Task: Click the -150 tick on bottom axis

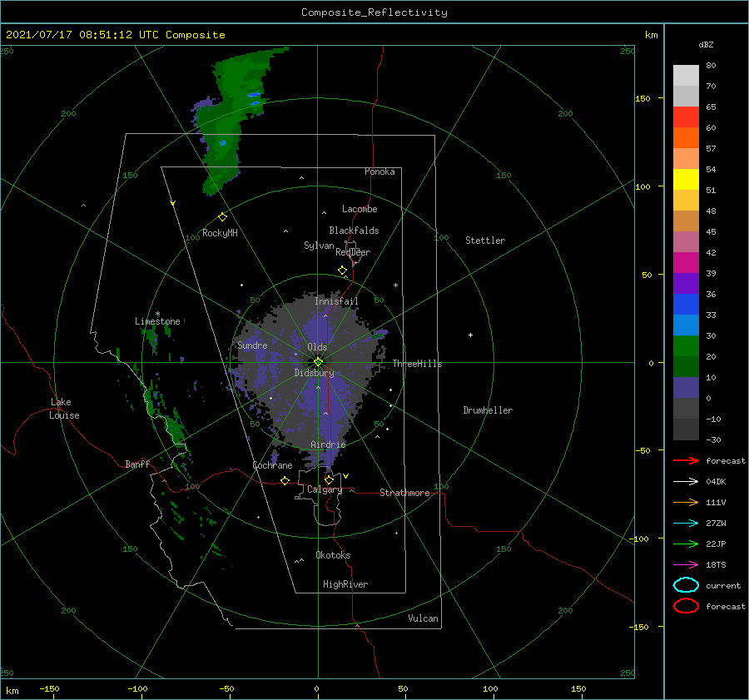Action: tap(49, 688)
